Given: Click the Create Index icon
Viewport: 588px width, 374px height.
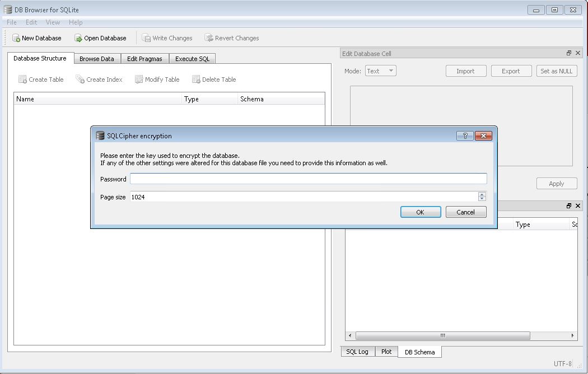Looking at the screenshot, I should (x=80, y=79).
